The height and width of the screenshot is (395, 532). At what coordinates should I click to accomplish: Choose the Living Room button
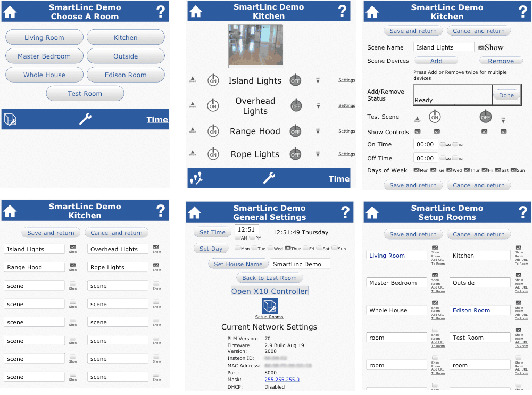coord(44,38)
